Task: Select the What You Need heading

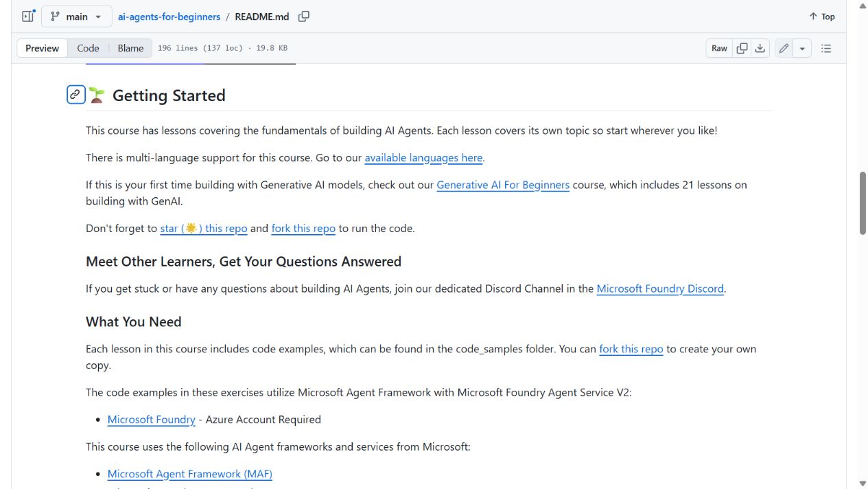Action: point(134,322)
